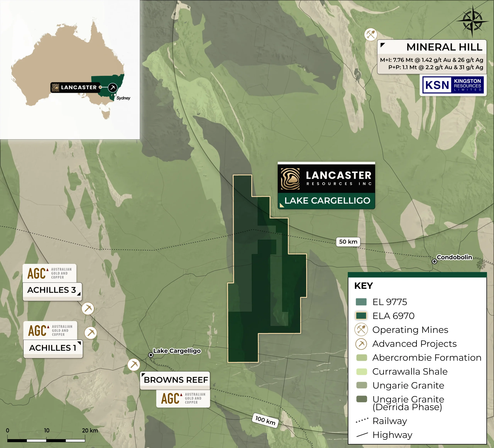Image resolution: width=494 pixels, height=448 pixels.
Task: Click the ELA 6970 legend swatch
Action: coord(361,316)
